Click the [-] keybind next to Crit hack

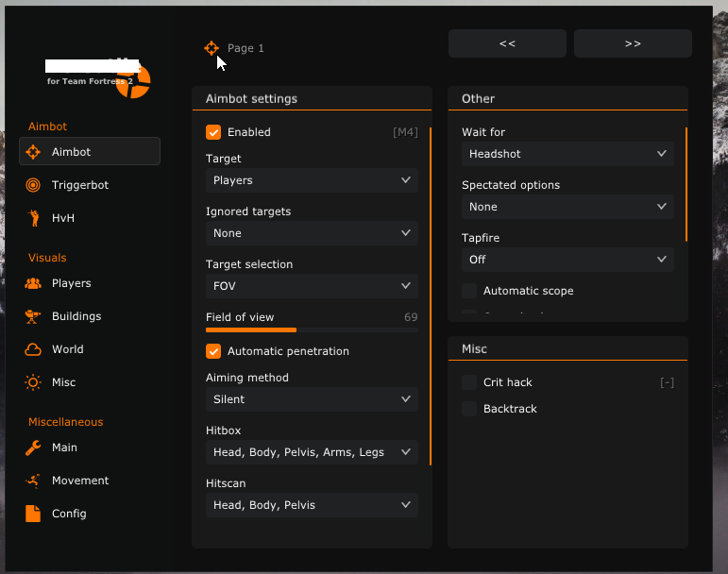(667, 382)
